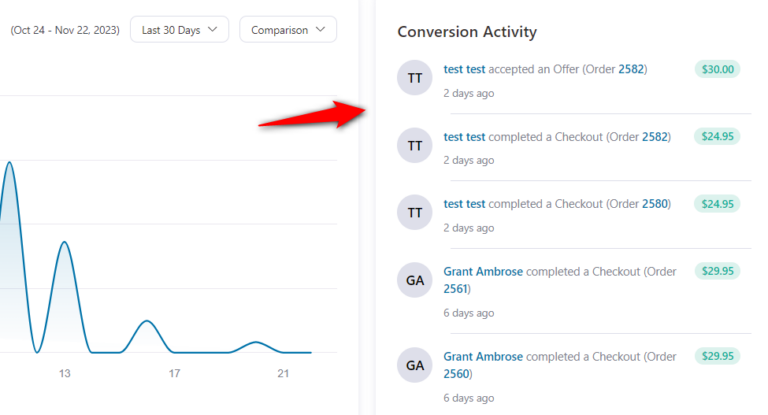Click the Oct 24 - Nov 22, 2023 date range
This screenshot has width=768, height=415.
(x=64, y=30)
